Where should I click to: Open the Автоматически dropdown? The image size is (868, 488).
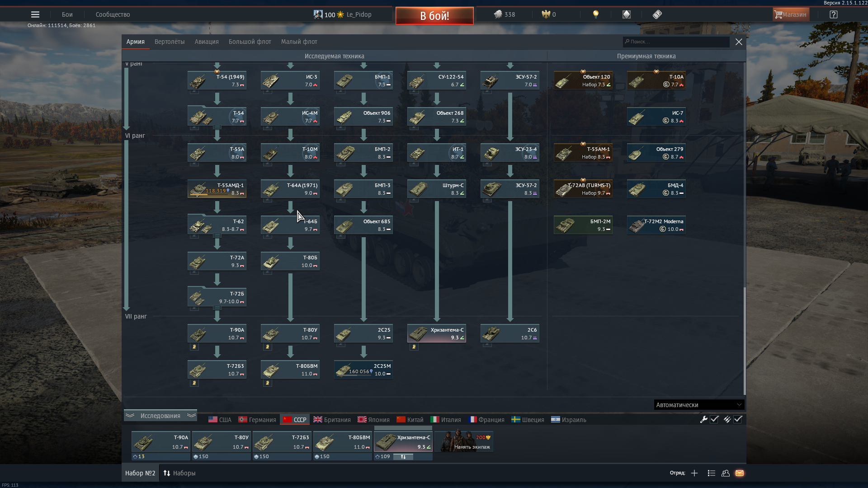click(699, 405)
